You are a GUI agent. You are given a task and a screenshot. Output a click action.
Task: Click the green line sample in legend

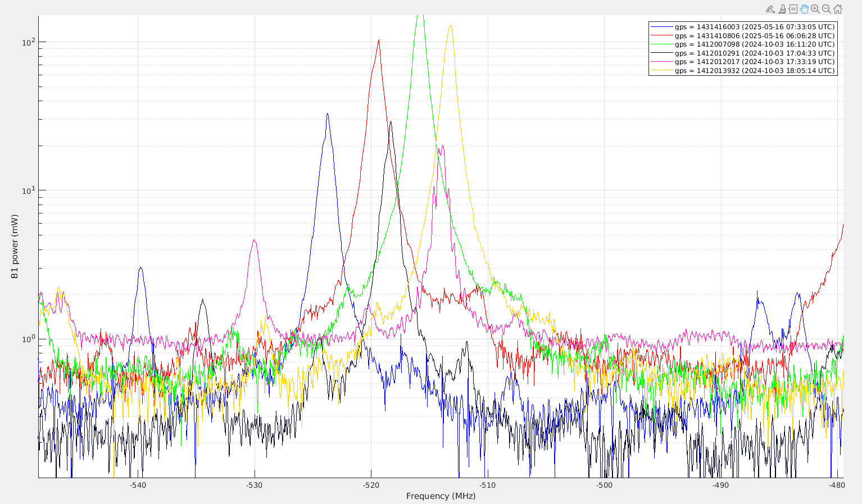662,44
